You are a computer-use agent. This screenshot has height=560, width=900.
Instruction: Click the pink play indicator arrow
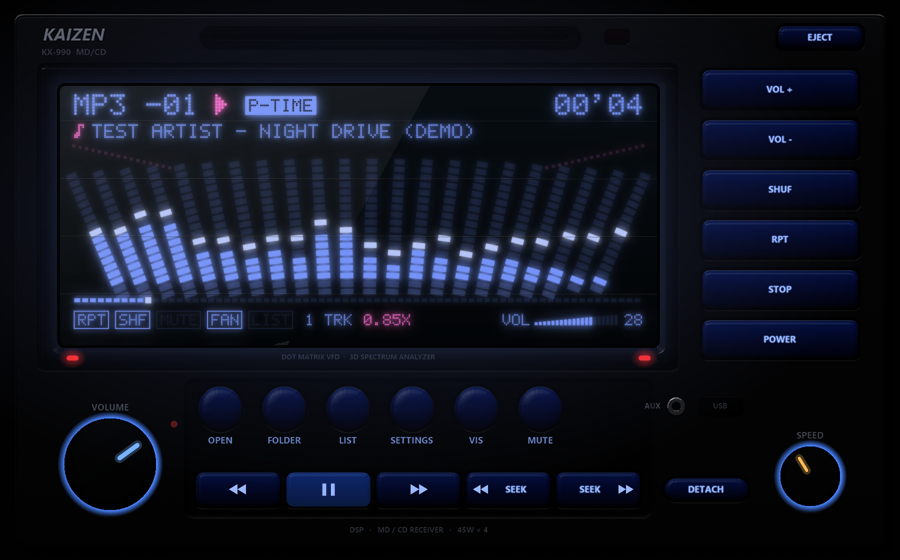click(220, 105)
